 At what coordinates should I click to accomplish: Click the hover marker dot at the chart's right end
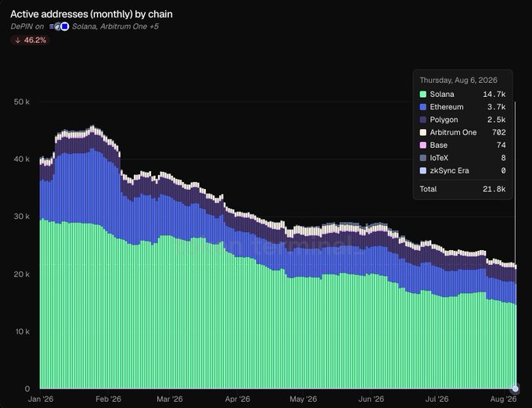pos(516,388)
